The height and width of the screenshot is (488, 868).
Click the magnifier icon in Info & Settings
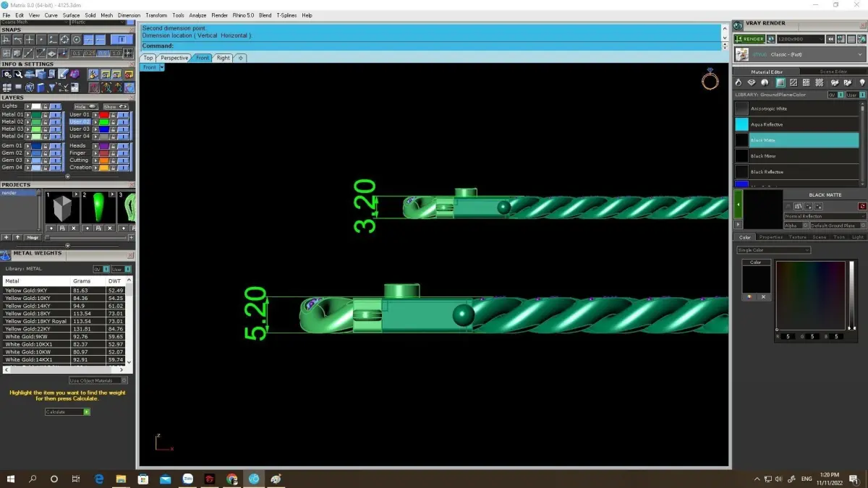pos(18,74)
